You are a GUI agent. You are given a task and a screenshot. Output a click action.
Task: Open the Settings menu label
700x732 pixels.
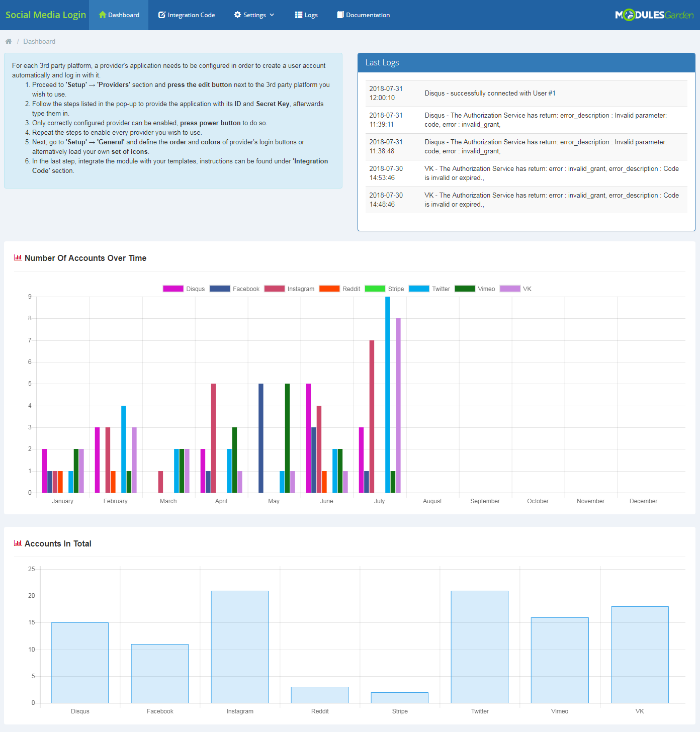pyautogui.click(x=254, y=15)
